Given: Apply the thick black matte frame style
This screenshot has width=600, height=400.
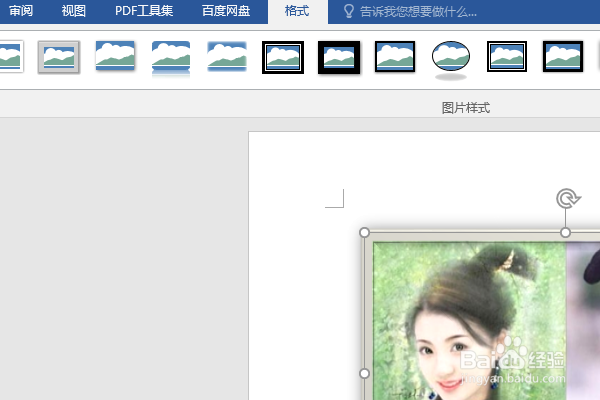Looking at the screenshot, I should [339, 57].
